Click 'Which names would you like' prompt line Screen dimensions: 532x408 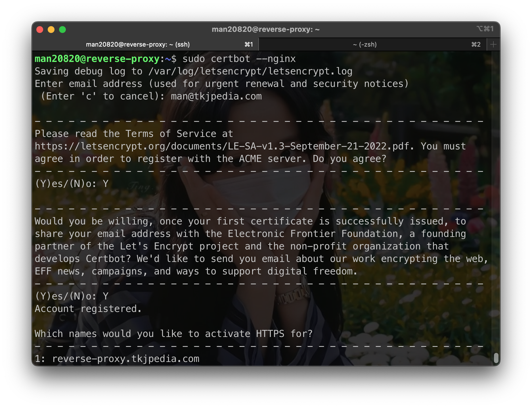point(173,334)
